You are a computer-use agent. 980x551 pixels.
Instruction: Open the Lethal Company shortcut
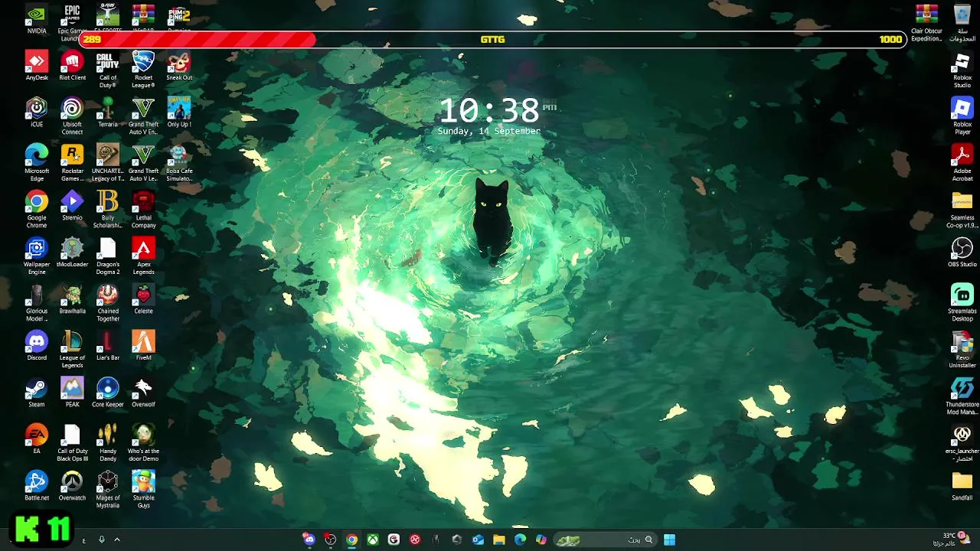point(143,210)
